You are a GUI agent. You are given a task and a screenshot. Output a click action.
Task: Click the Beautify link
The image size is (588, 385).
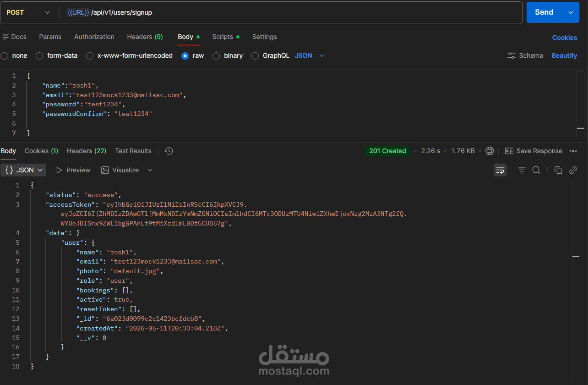tap(564, 55)
